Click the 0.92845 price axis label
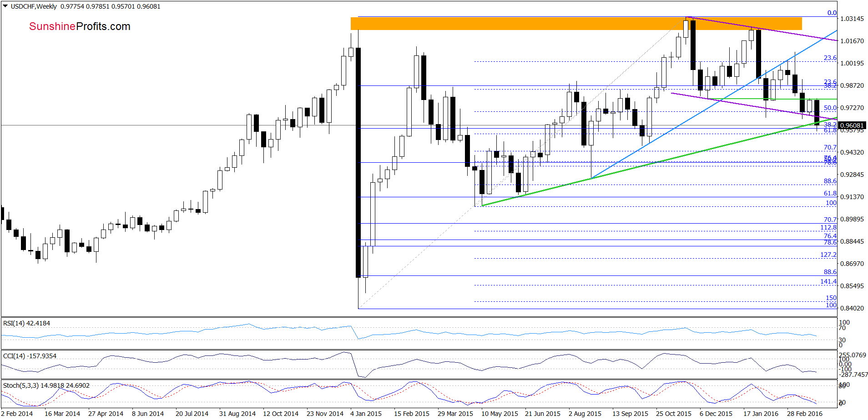 click(852, 175)
